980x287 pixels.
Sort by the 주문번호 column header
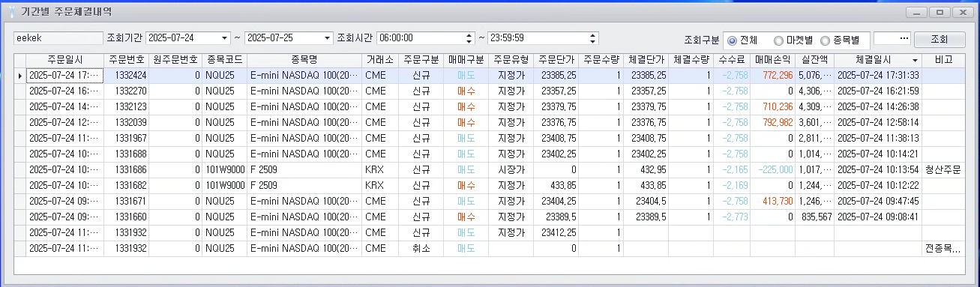[x=126, y=60]
